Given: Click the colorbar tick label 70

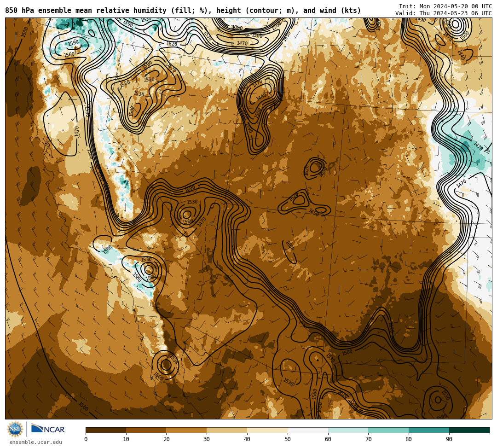Looking at the screenshot, I should point(368,439).
